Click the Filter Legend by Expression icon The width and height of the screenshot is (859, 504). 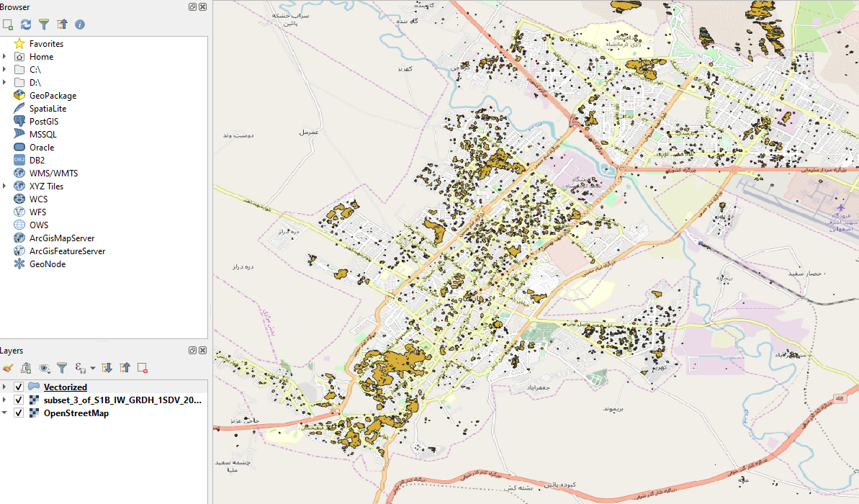click(x=79, y=367)
